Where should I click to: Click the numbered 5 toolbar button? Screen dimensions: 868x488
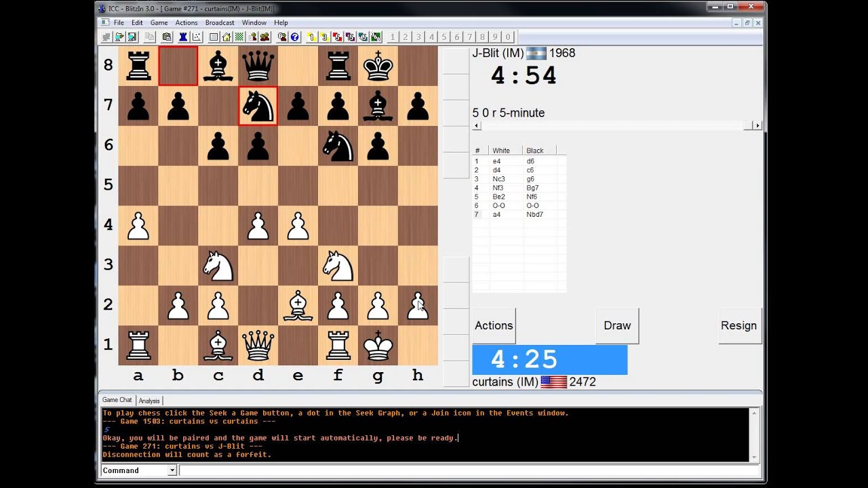pyautogui.click(x=444, y=37)
